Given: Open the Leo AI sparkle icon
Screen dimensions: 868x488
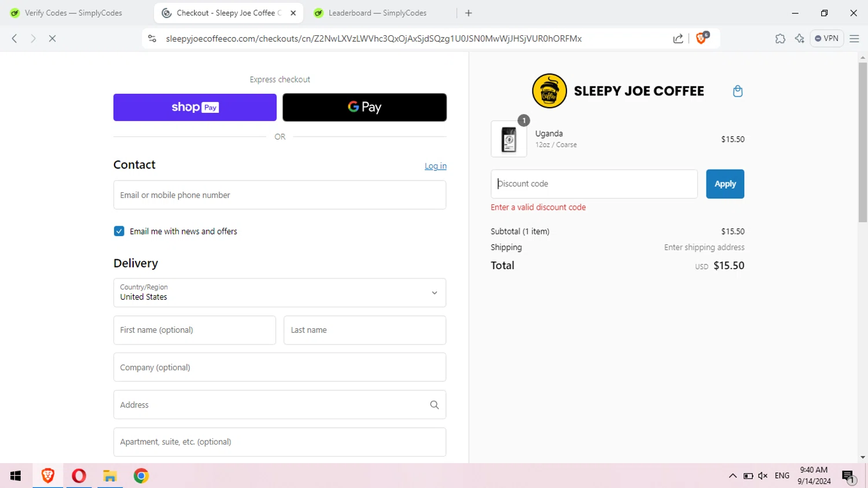Looking at the screenshot, I should 800,38.
